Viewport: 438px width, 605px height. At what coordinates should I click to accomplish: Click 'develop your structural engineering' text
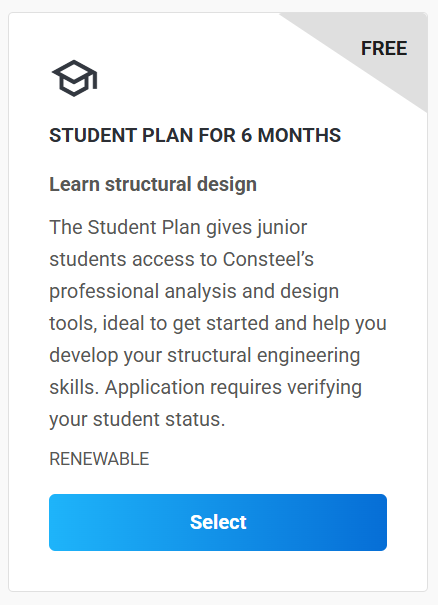click(x=205, y=355)
